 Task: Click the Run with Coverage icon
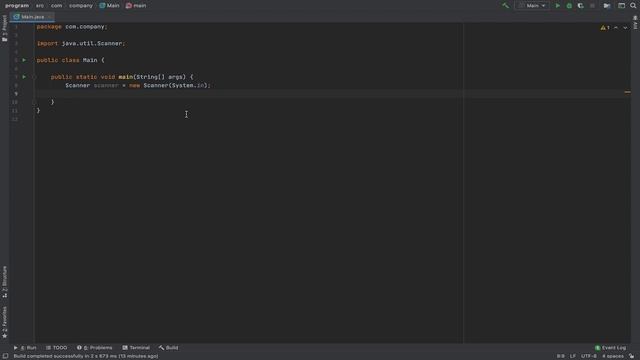tap(580, 6)
